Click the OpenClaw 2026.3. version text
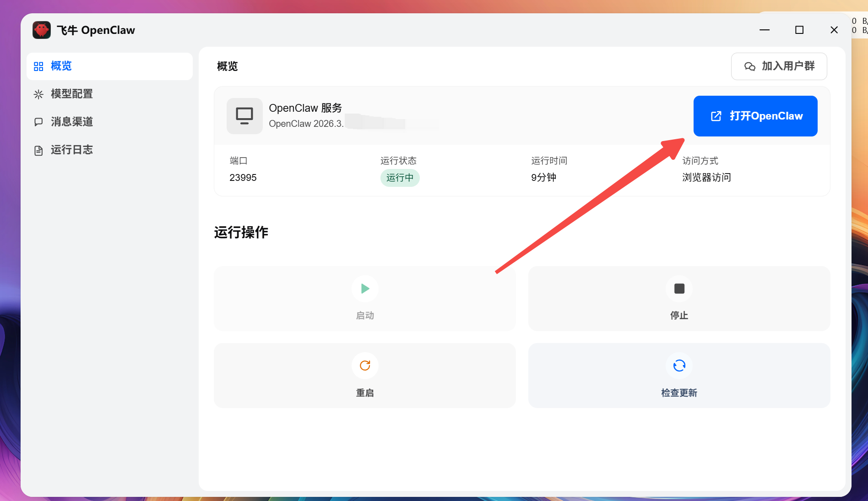 click(306, 124)
